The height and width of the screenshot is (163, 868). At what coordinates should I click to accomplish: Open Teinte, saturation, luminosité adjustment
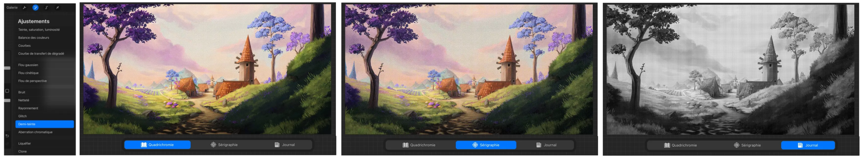(x=39, y=30)
